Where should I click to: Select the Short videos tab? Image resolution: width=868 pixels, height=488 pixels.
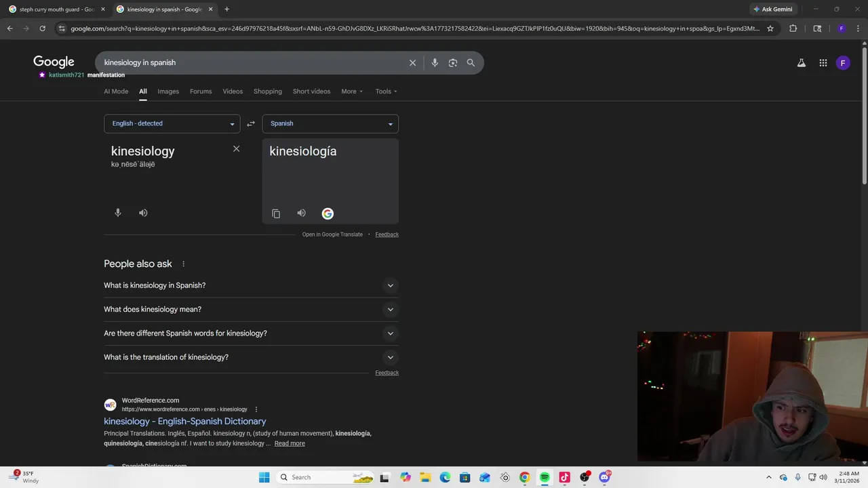311,91
